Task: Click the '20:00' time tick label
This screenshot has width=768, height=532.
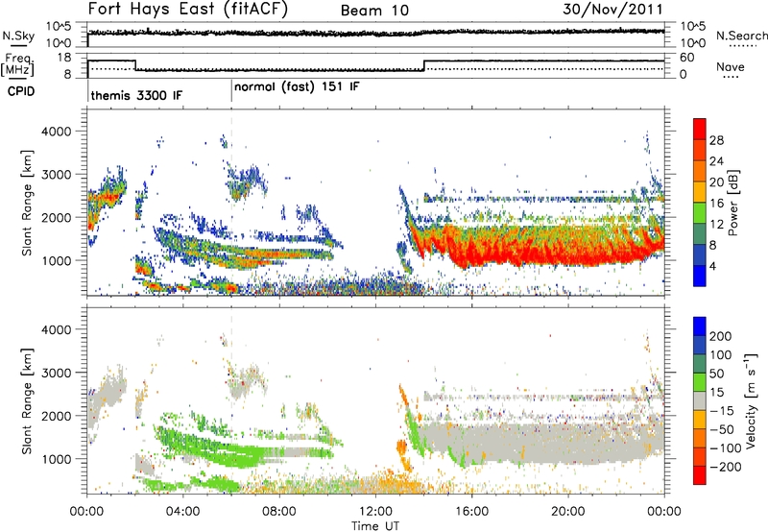Action: [x=567, y=512]
